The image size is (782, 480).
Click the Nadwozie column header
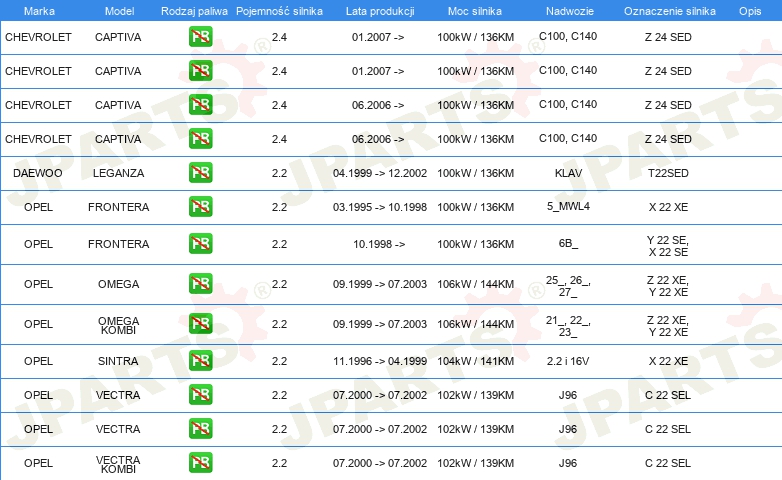pyautogui.click(x=570, y=11)
